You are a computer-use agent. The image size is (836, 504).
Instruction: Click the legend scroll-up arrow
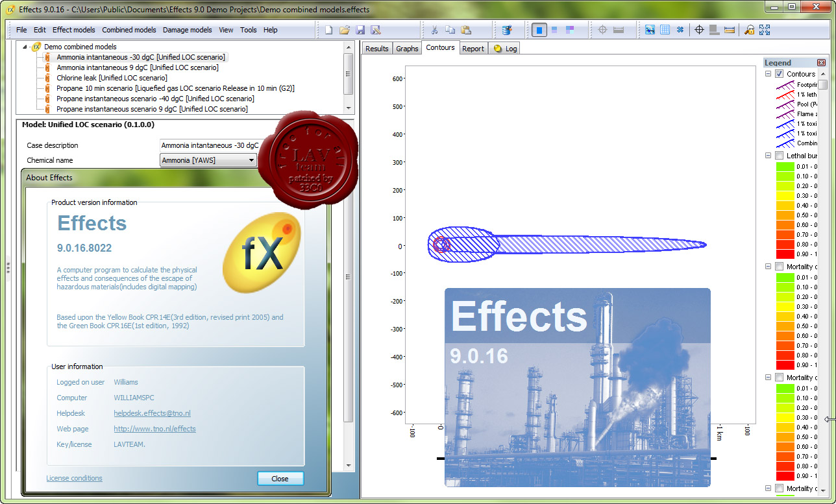[x=822, y=73]
